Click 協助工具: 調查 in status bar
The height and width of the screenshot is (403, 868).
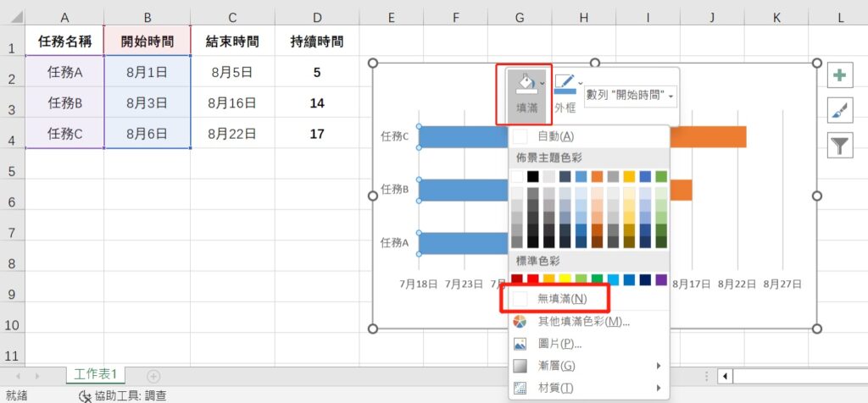131,395
